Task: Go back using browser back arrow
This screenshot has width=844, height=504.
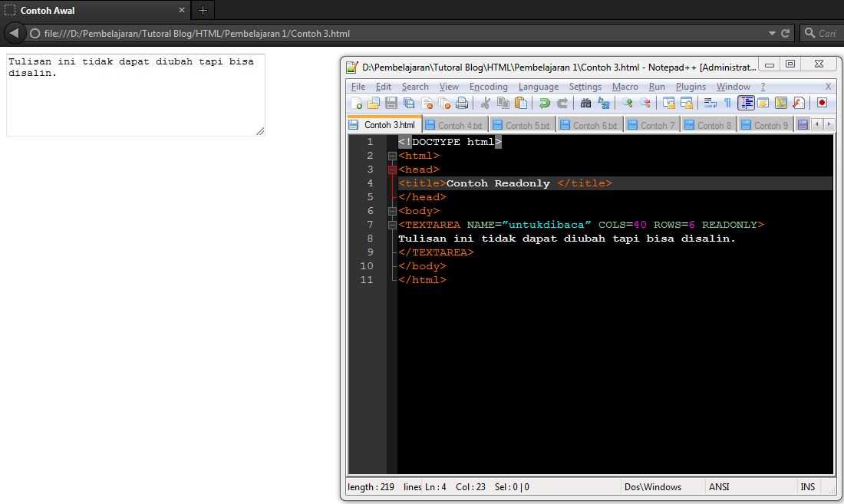Action: click(15, 33)
